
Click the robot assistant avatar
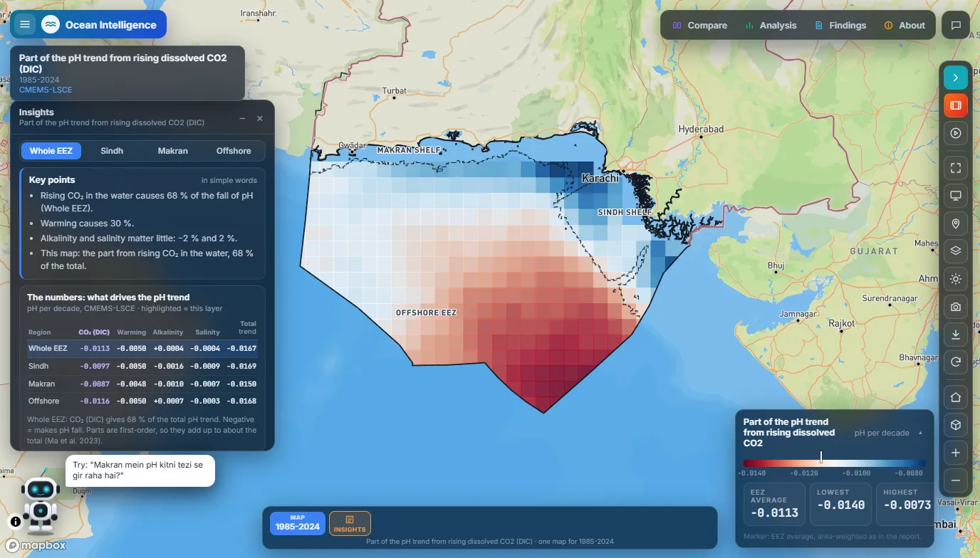[x=41, y=501]
